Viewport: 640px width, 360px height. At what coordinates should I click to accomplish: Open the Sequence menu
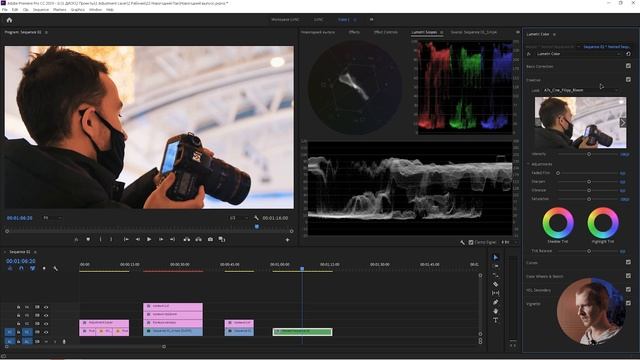41,9
